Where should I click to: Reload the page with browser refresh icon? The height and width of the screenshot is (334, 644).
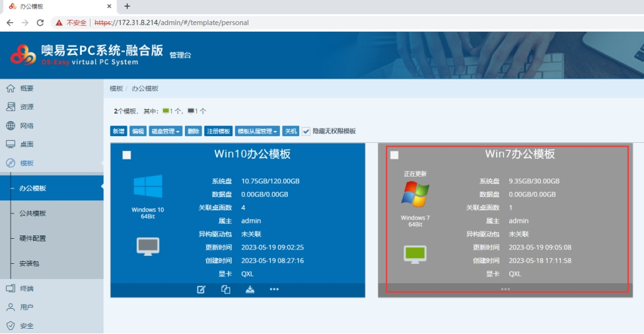click(40, 22)
